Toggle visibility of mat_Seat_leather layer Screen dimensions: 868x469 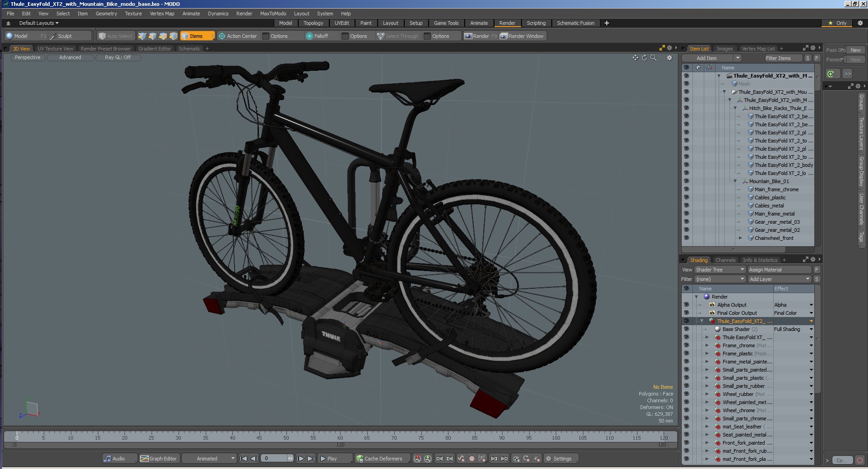686,427
